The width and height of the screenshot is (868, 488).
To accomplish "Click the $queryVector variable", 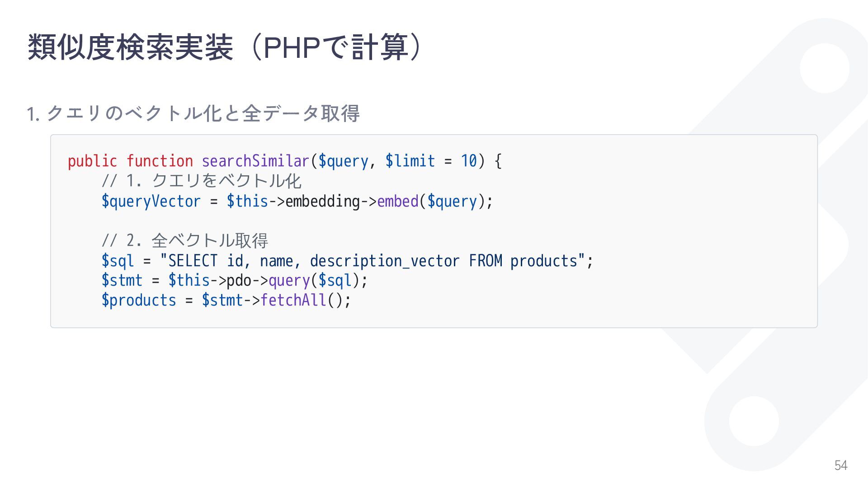I will coord(151,201).
